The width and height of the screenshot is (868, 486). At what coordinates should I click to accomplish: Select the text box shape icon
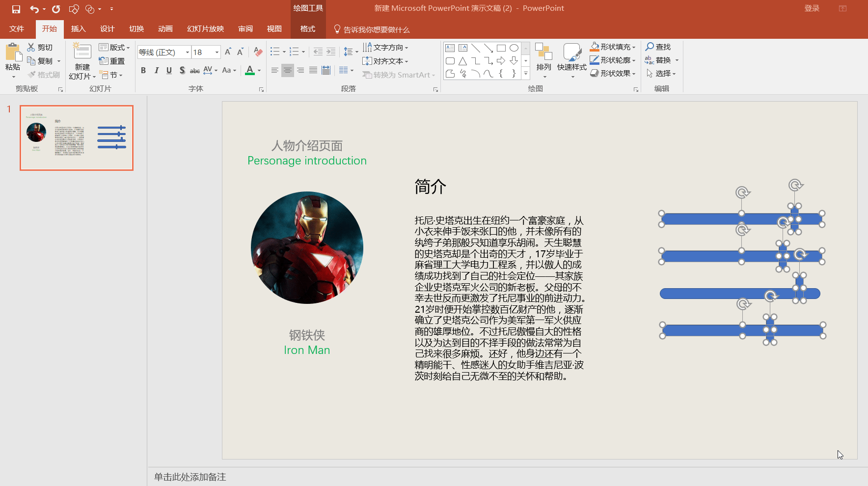coord(450,48)
